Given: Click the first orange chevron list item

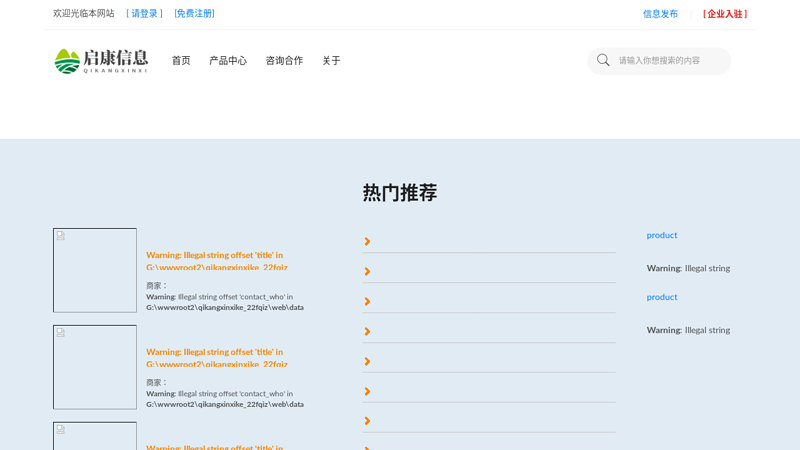Looking at the screenshot, I should point(489,241).
